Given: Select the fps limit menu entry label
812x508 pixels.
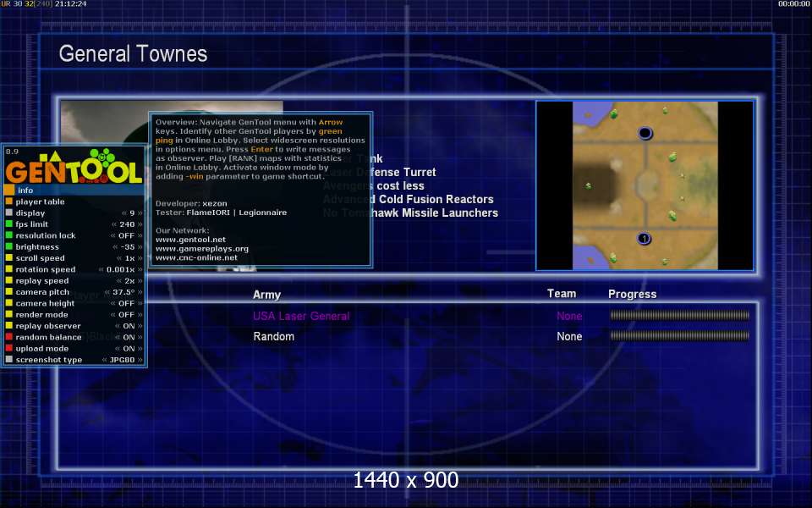Looking at the screenshot, I should click(x=31, y=224).
